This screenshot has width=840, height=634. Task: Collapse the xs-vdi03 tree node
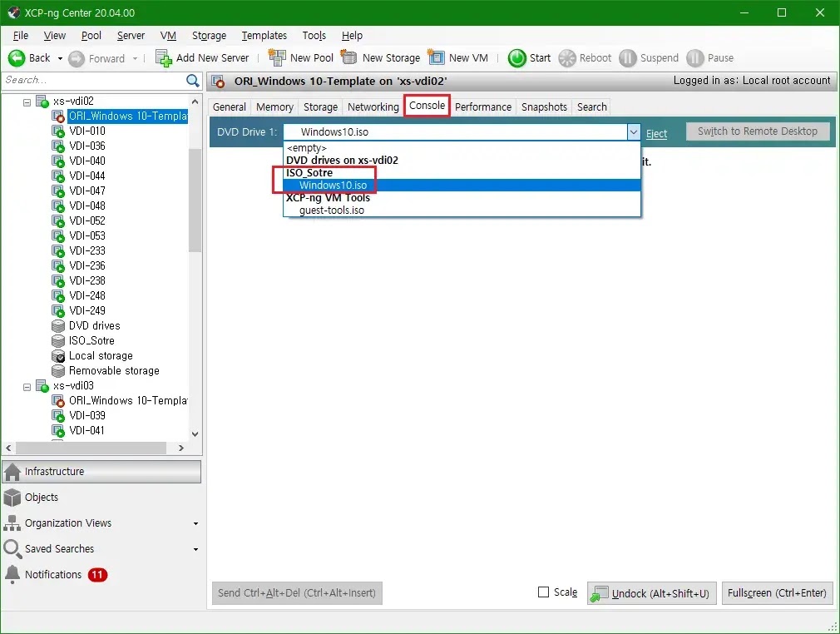pyautogui.click(x=27, y=386)
